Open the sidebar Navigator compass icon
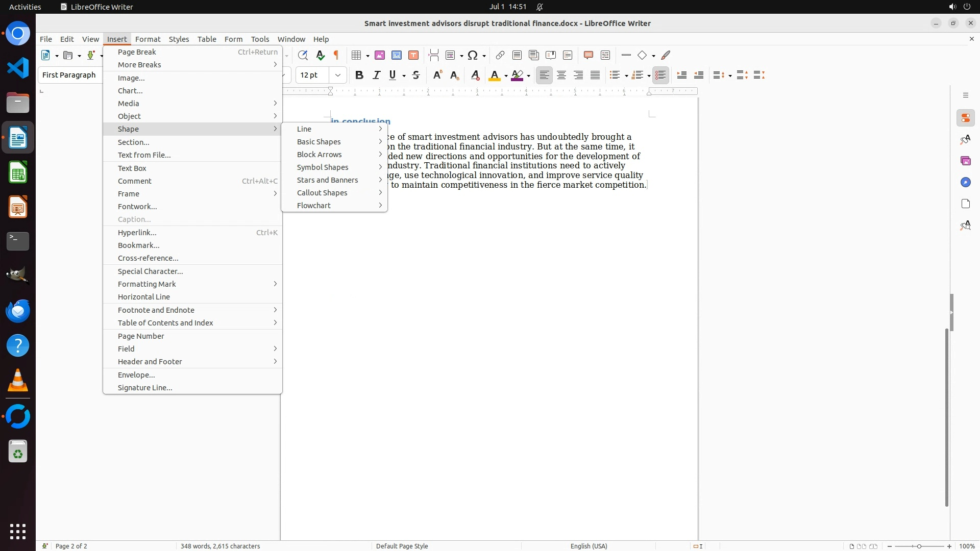Screen dimensions: 980x551 pos(965,183)
